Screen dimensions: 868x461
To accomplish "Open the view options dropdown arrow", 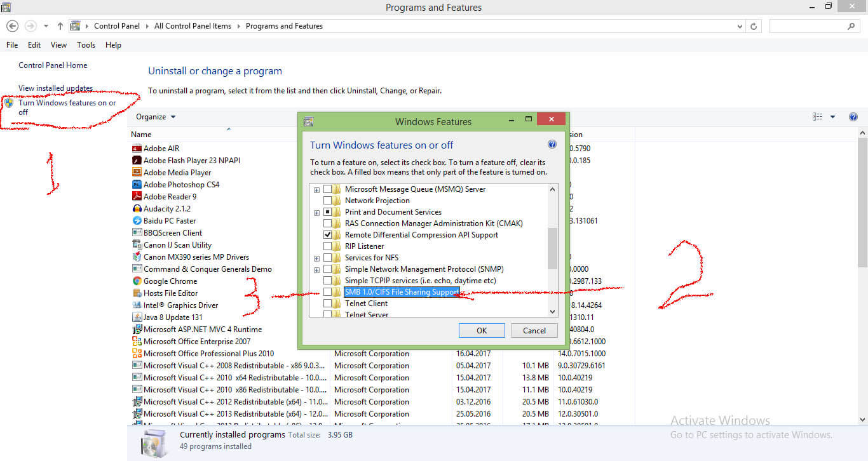I will tap(833, 117).
